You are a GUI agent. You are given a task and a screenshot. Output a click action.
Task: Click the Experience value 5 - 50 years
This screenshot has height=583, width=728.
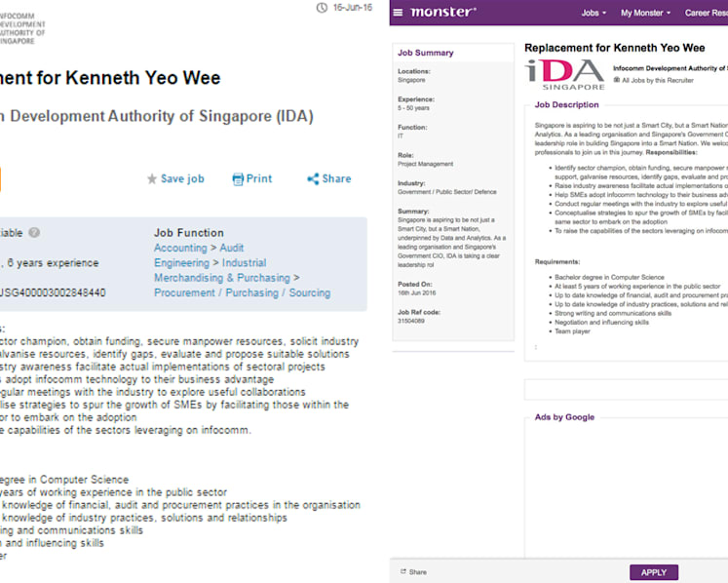coord(413,108)
